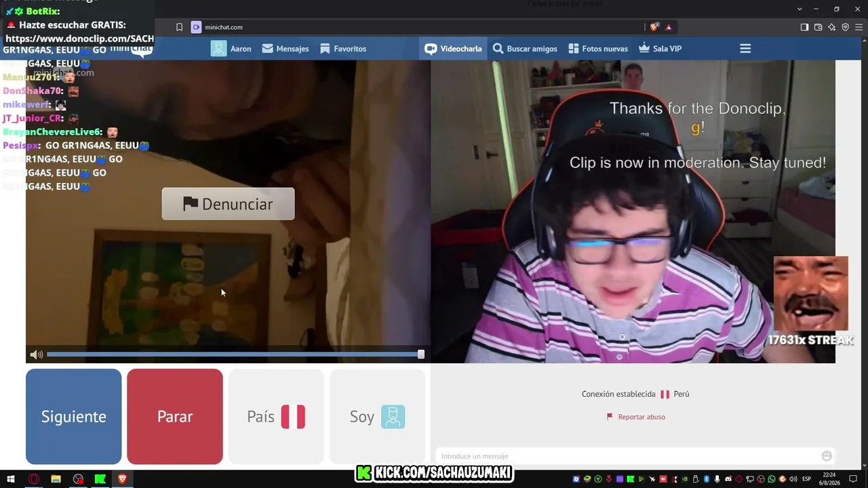This screenshot has height=488, width=868.
Task: Click the Minichat site icon in address bar
Action: pyautogui.click(x=196, y=27)
